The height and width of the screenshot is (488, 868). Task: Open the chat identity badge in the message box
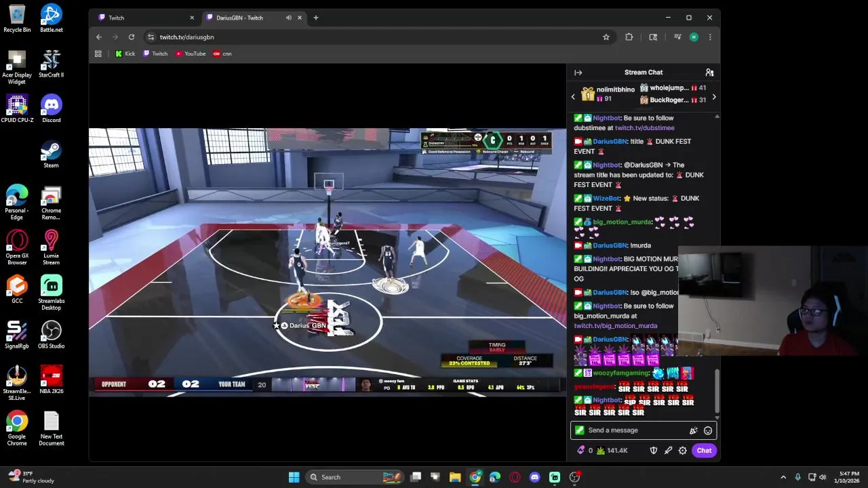(x=579, y=430)
